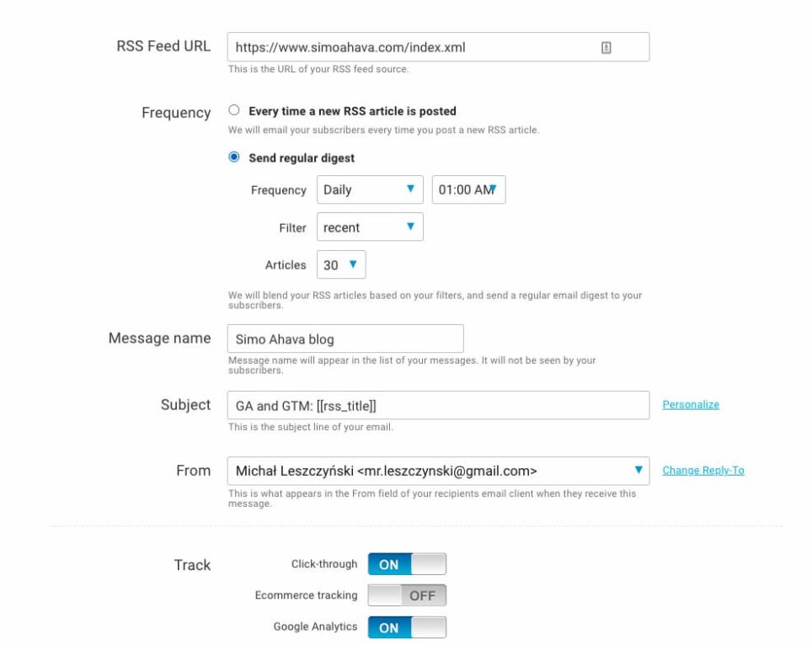Click the caret on the Articles count selector
Image resolution: width=812 pixels, height=645 pixels.
point(355,264)
